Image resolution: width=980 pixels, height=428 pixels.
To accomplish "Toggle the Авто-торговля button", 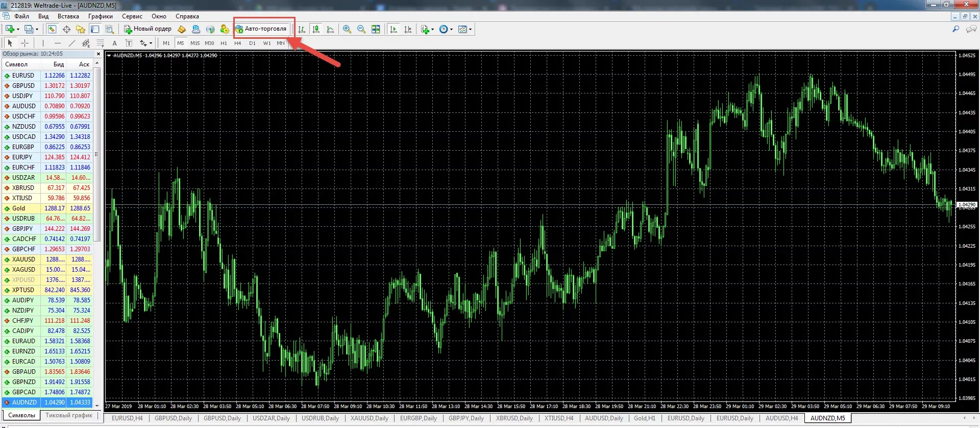I will [261, 29].
